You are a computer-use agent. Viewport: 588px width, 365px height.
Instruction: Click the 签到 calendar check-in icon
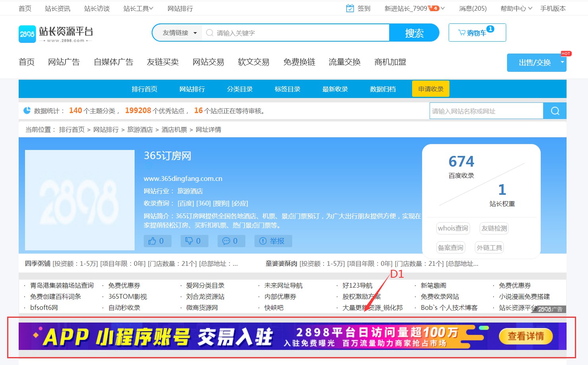tap(350, 8)
